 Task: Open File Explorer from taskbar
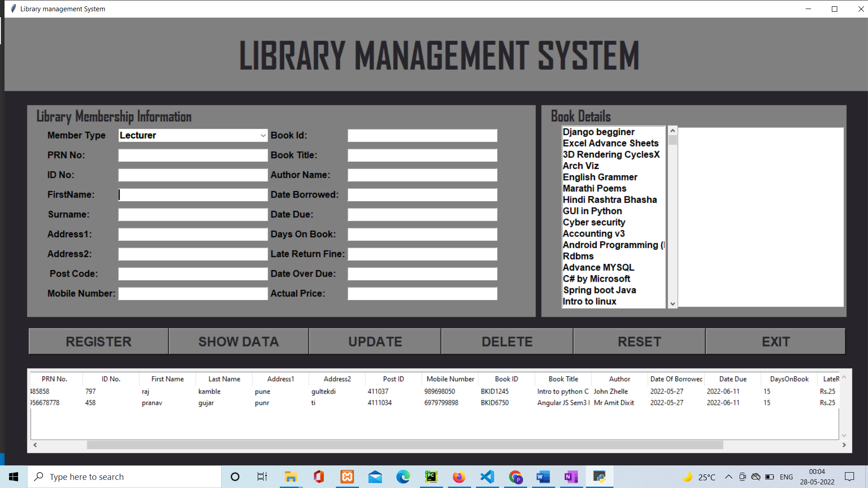pos(290,477)
